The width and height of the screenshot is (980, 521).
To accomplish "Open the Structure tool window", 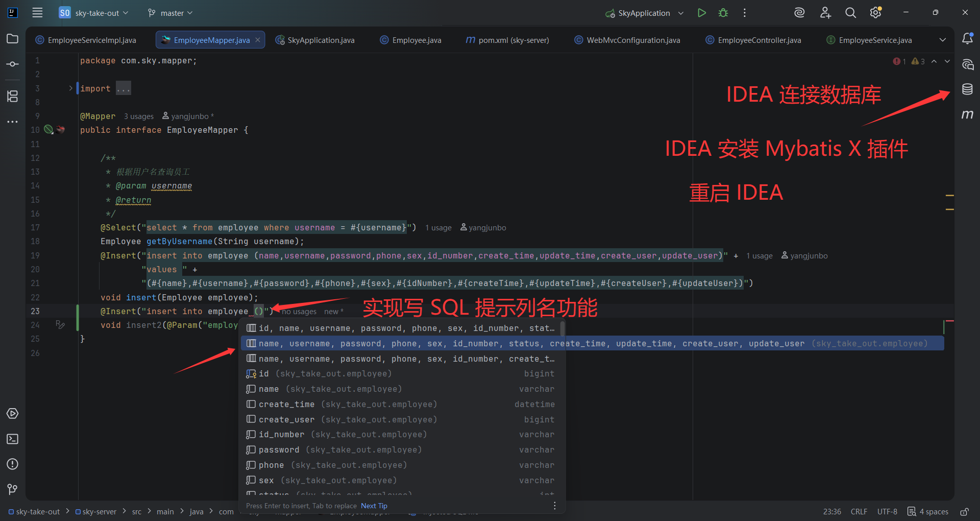I will [13, 96].
